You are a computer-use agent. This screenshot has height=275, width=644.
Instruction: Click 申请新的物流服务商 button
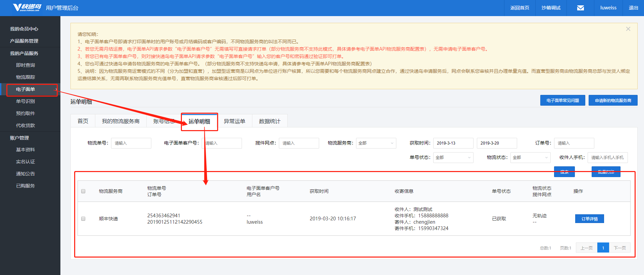[613, 100]
